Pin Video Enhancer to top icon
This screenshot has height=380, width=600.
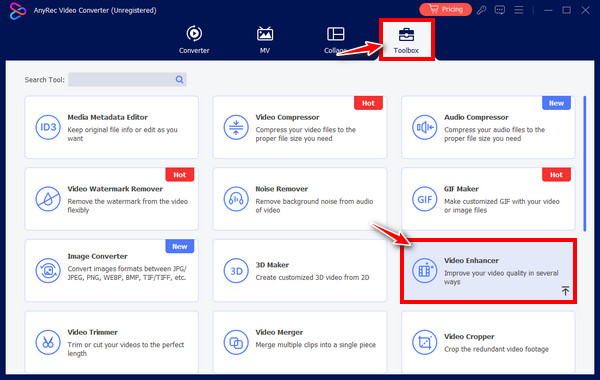(565, 290)
